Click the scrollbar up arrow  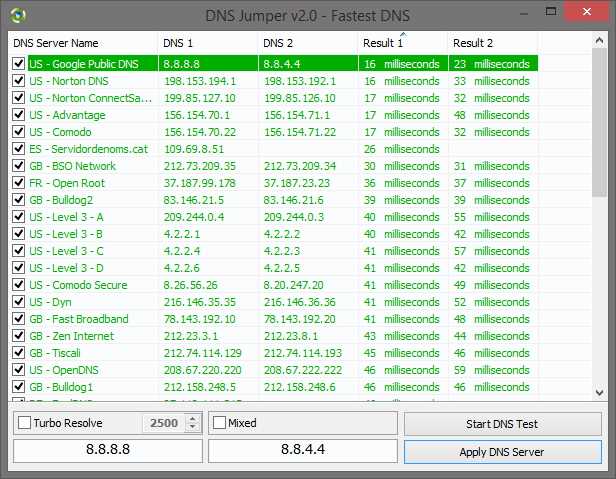tap(599, 40)
